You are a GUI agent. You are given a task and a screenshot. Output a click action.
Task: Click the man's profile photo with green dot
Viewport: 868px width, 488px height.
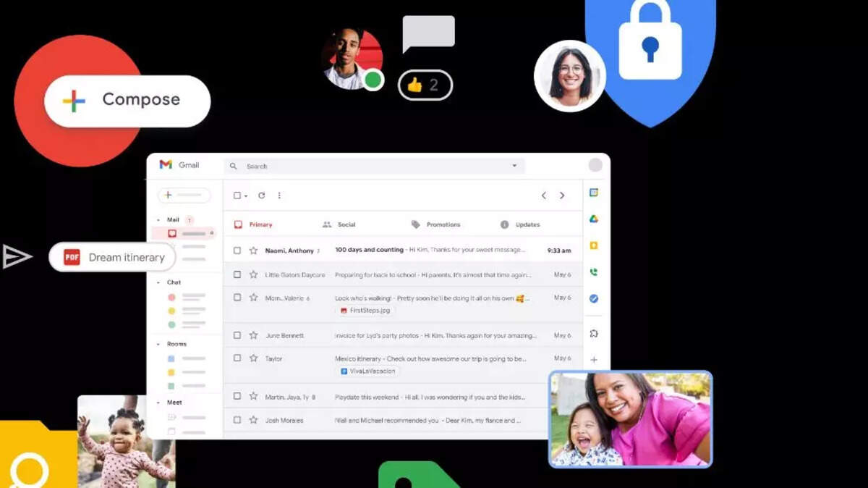click(352, 59)
